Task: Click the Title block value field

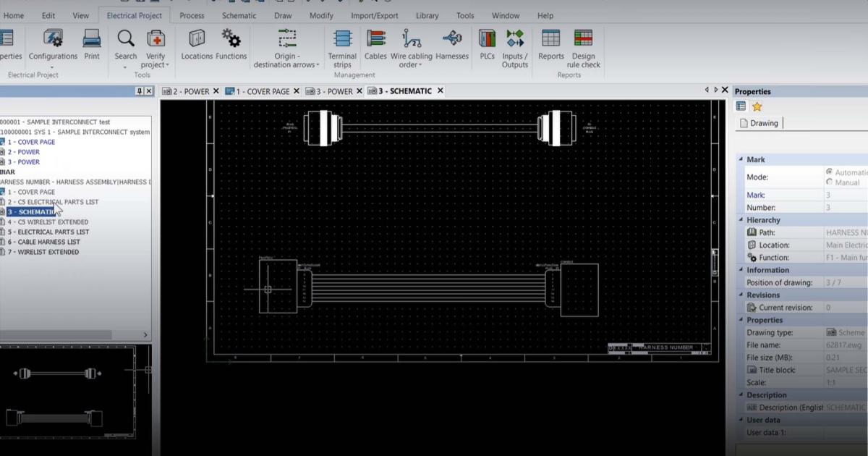Action: [x=845, y=370]
